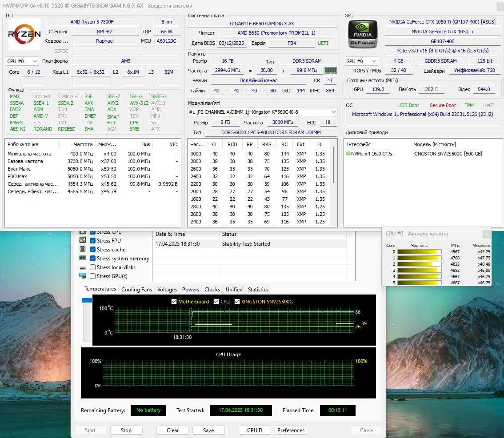Close the CPU #0 active frequency window

pyautogui.click(x=487, y=234)
